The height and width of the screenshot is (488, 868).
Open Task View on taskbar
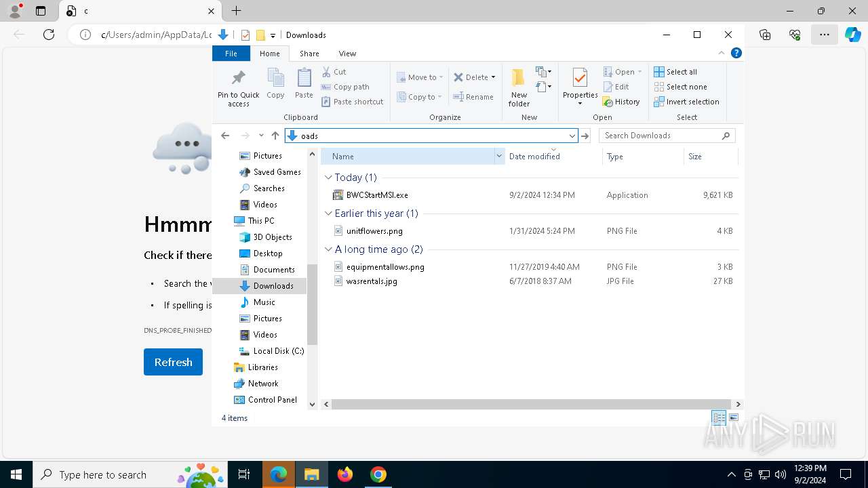(x=244, y=474)
